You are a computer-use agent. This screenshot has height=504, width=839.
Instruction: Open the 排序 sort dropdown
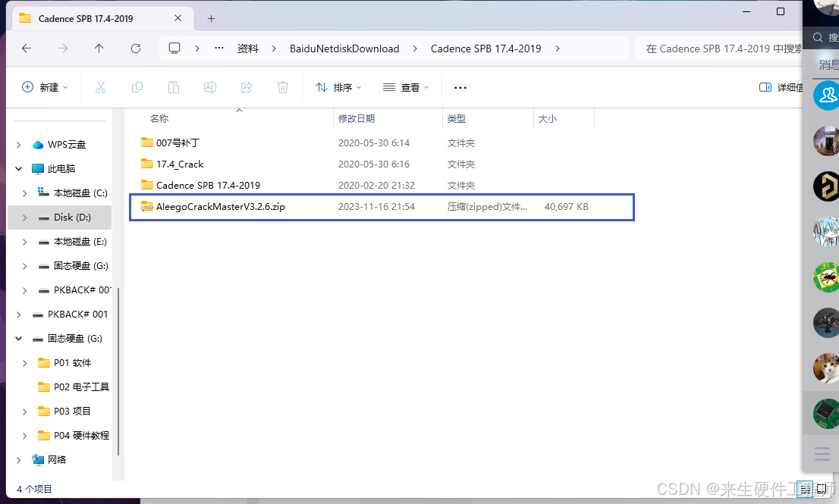pos(338,87)
